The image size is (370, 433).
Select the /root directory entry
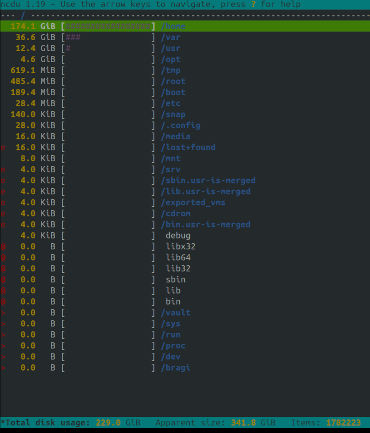(173, 81)
